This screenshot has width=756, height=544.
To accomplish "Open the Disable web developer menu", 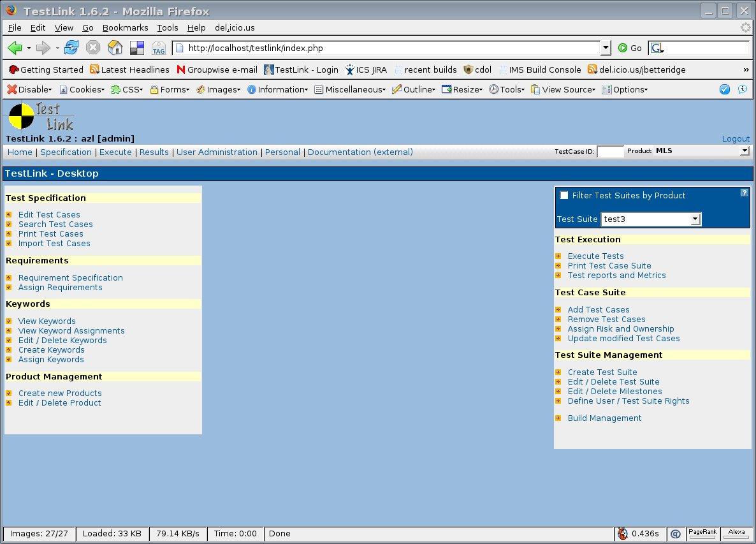I will coord(29,89).
